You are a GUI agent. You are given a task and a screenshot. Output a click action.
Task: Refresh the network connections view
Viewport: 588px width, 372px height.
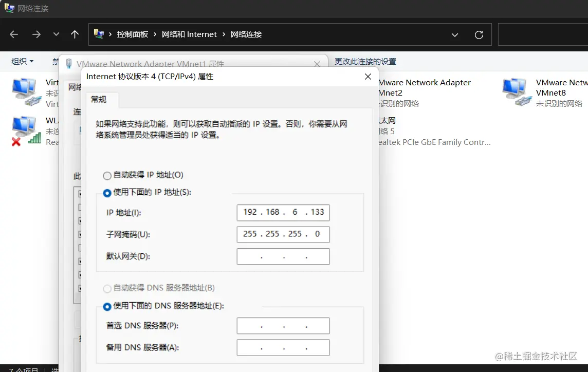[x=479, y=35]
